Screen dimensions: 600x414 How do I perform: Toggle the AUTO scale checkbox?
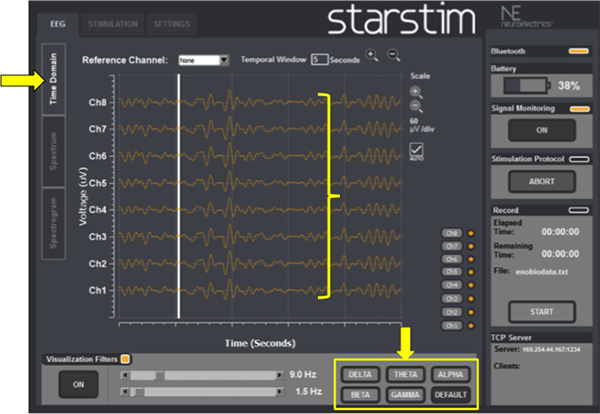[416, 151]
